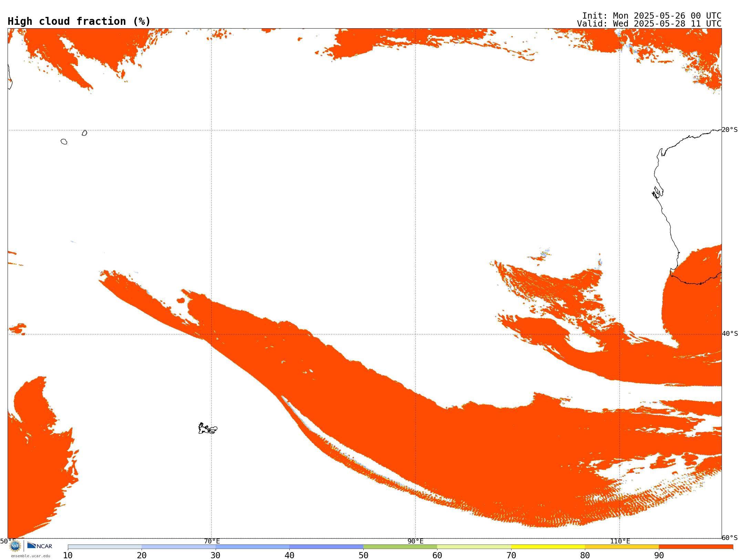Click the Réunion island outline
744x560 pixels.
click(x=64, y=142)
